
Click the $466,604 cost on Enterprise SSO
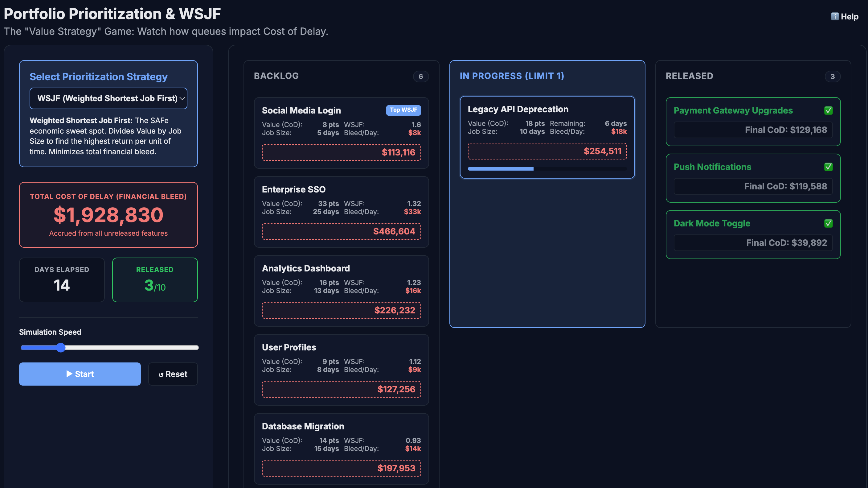[x=394, y=231]
